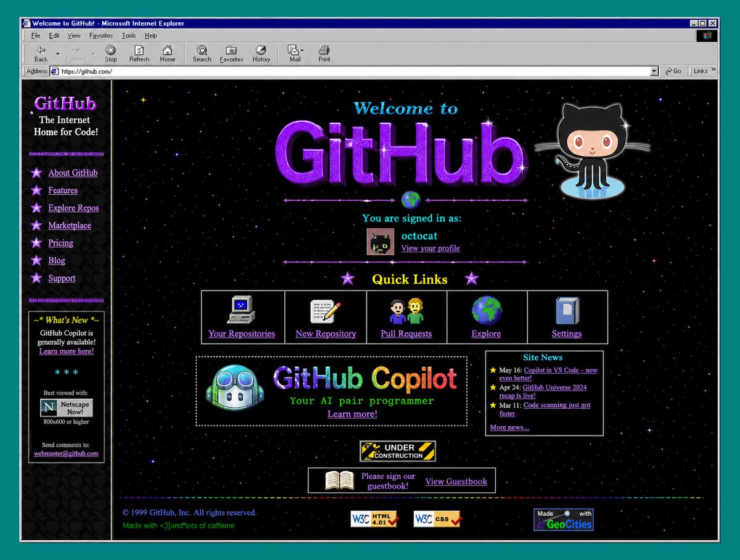Image resolution: width=740 pixels, height=560 pixels.
Task: Click the More news... link
Action: click(509, 427)
